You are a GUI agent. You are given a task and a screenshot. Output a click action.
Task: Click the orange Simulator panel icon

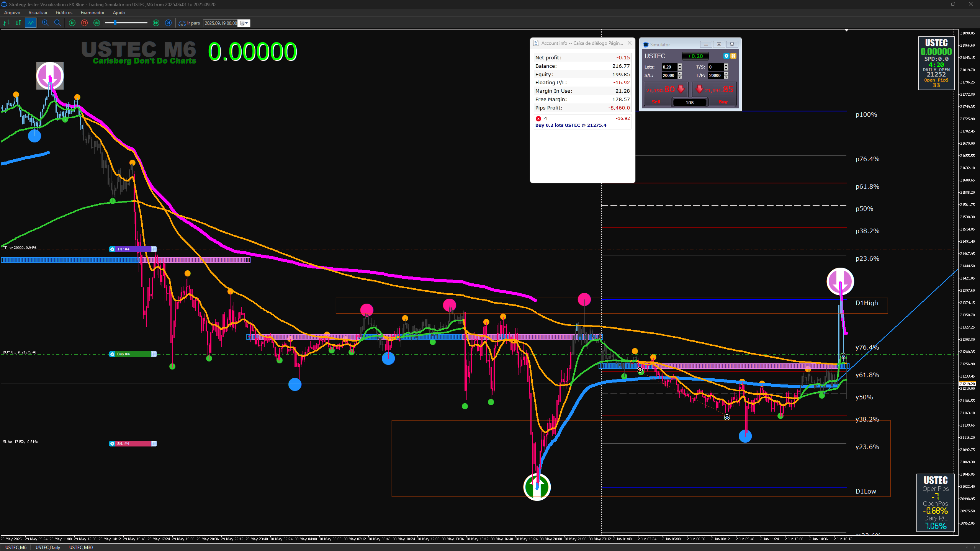(x=733, y=56)
